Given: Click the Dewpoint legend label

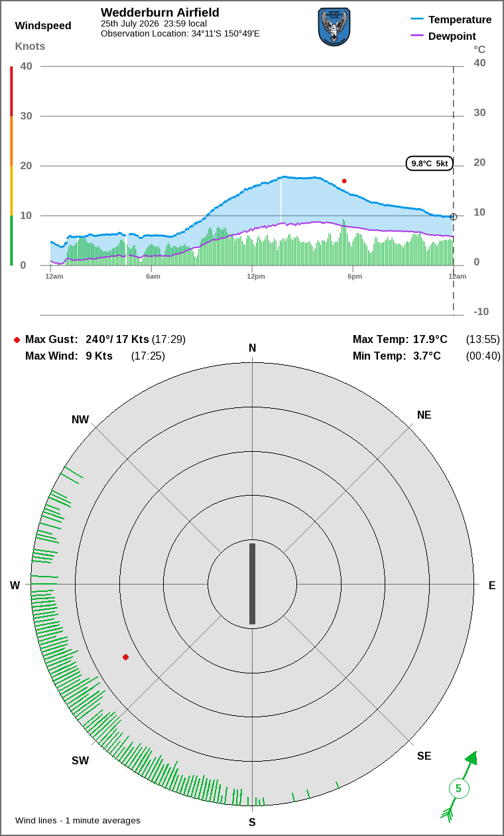Looking at the screenshot, I should pyautogui.click(x=452, y=36).
